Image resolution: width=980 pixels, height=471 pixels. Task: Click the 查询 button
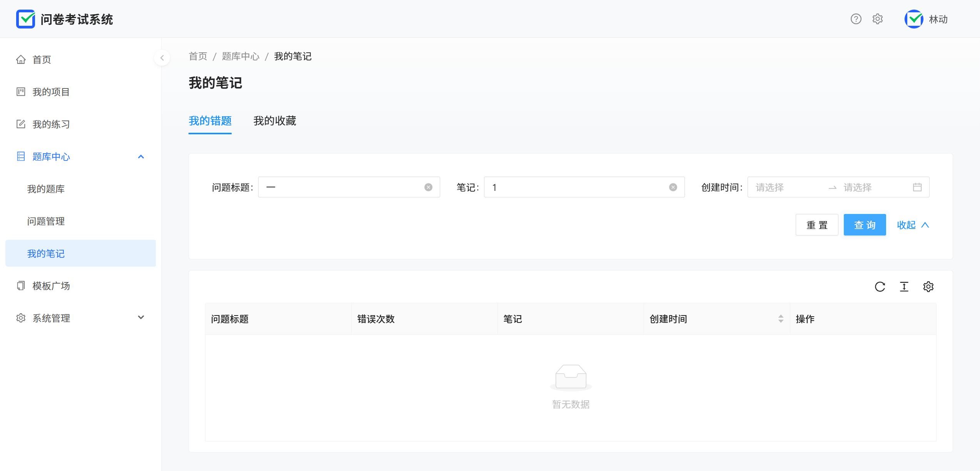coord(865,225)
